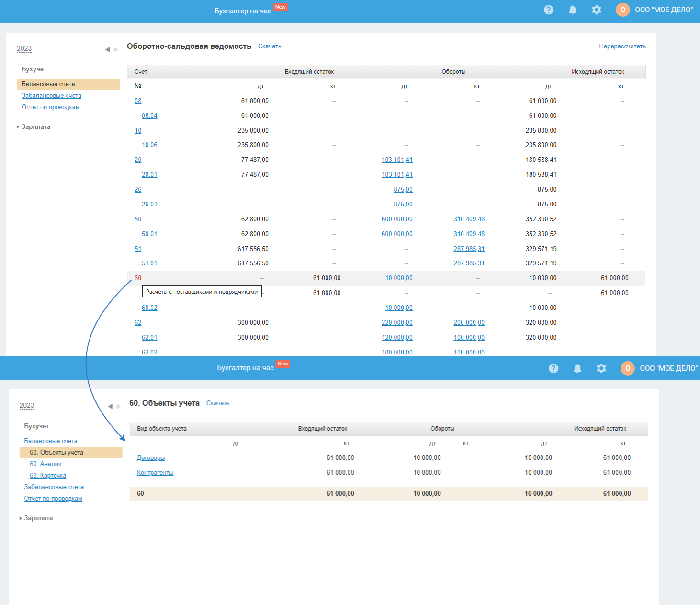Open the help icon in the lower header
700x605 pixels.
pyautogui.click(x=553, y=368)
